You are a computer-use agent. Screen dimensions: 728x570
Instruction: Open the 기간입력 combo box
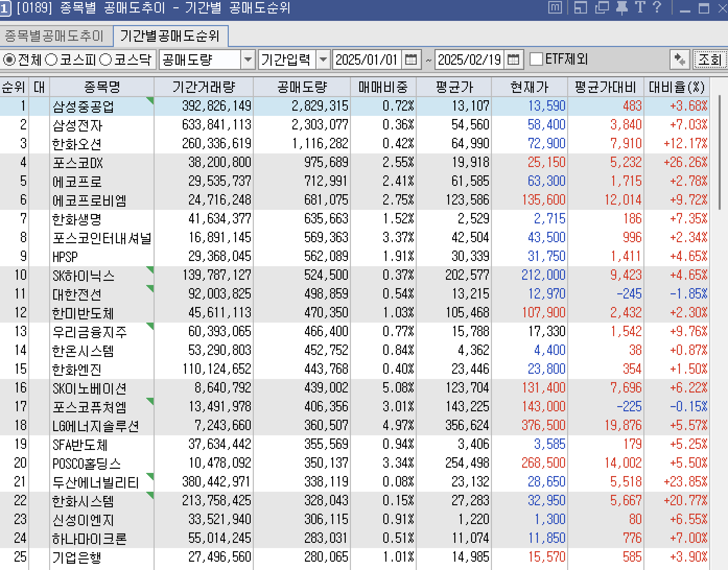click(294, 60)
